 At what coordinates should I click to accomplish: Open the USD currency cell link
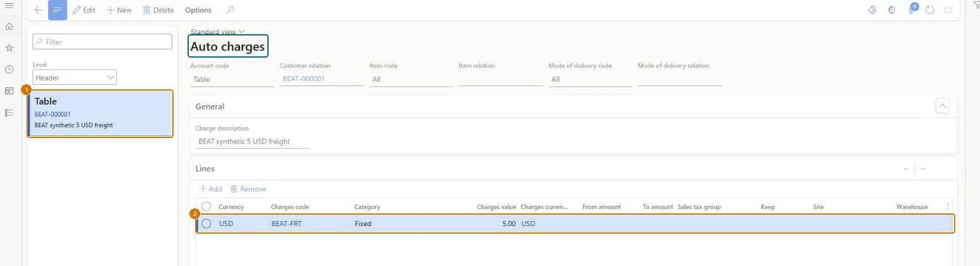(x=226, y=224)
